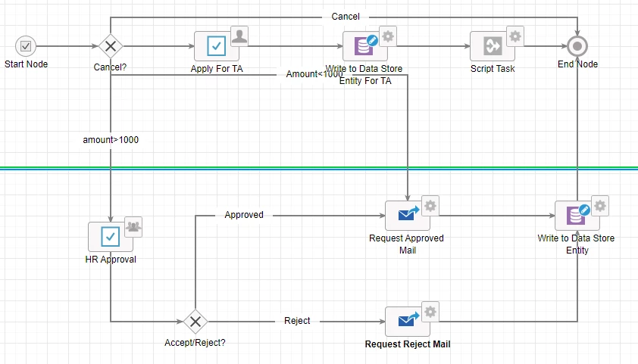The width and height of the screenshot is (638, 364).
Task: Click the End Node text label
Action: click(x=578, y=64)
